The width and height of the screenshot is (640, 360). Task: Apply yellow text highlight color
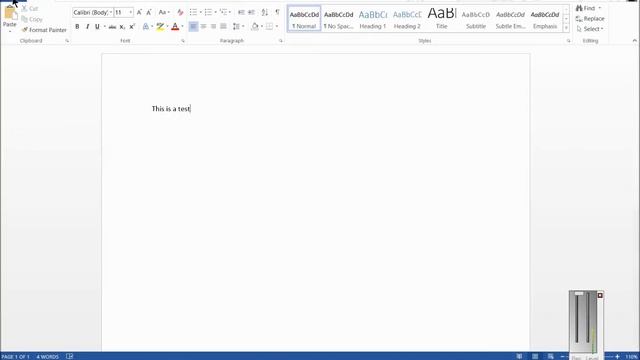click(x=160, y=27)
